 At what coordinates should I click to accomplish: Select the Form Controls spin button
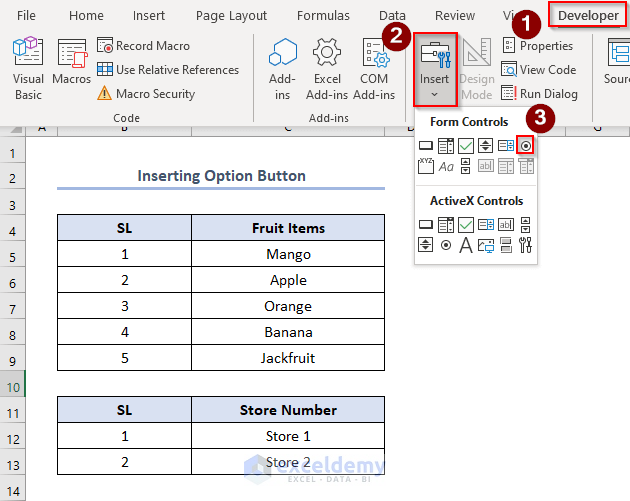tap(486, 146)
